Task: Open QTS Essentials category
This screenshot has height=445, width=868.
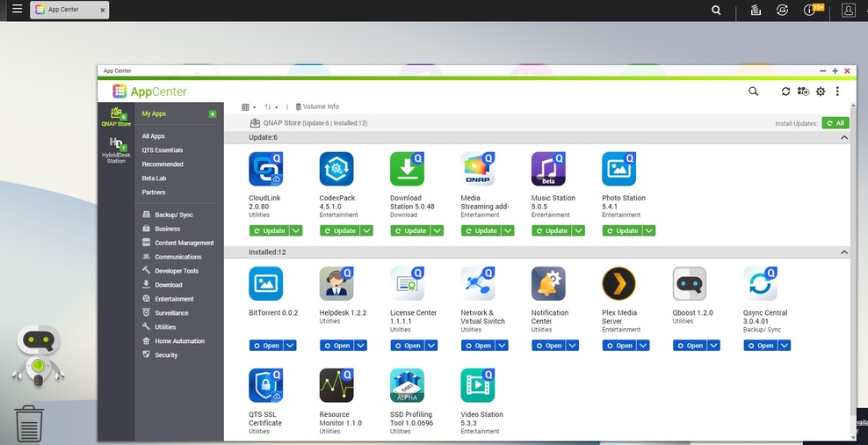Action: [163, 150]
